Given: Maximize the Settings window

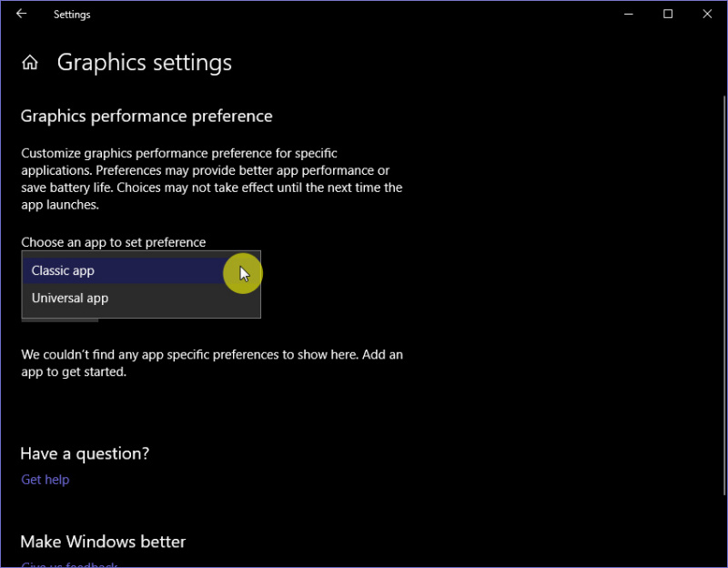Looking at the screenshot, I should click(x=668, y=14).
